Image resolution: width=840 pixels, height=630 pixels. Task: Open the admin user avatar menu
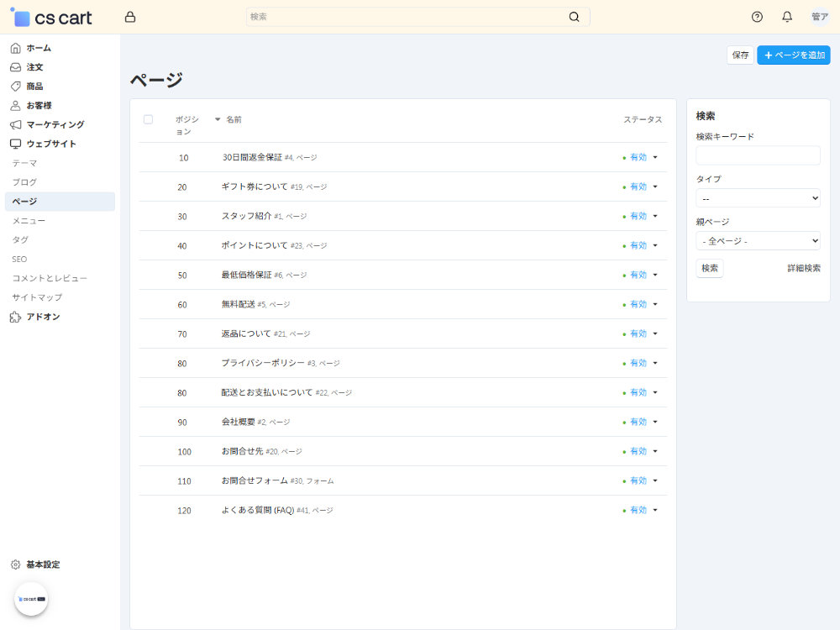pyautogui.click(x=819, y=17)
